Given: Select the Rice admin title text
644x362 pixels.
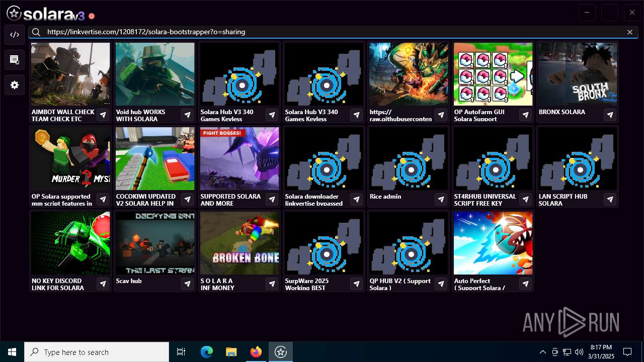Looking at the screenshot, I should (x=385, y=197).
